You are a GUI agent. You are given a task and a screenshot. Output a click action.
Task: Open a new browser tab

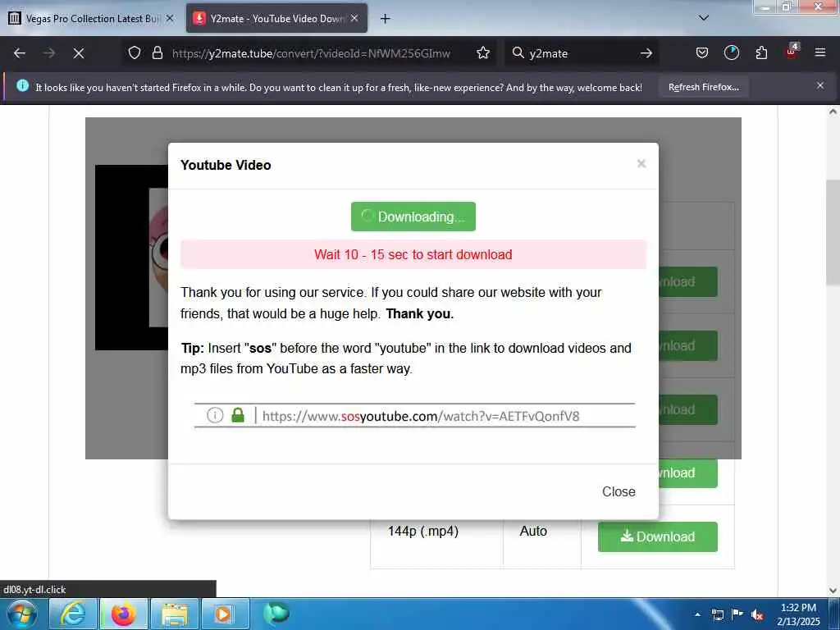[x=385, y=19]
